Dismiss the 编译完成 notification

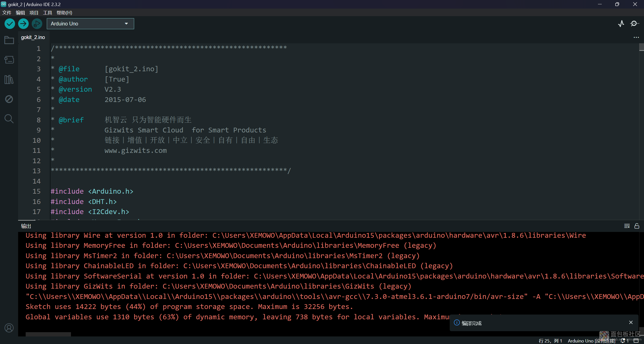pyautogui.click(x=631, y=322)
